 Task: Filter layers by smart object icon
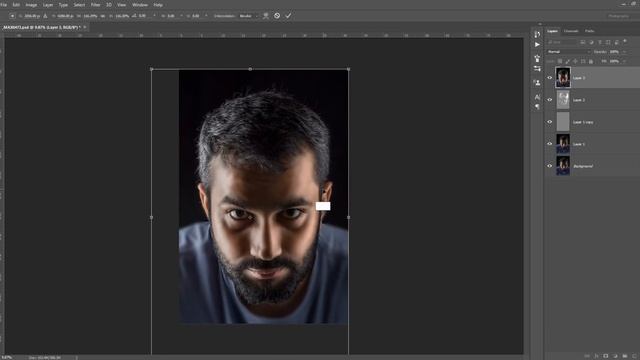(616, 42)
